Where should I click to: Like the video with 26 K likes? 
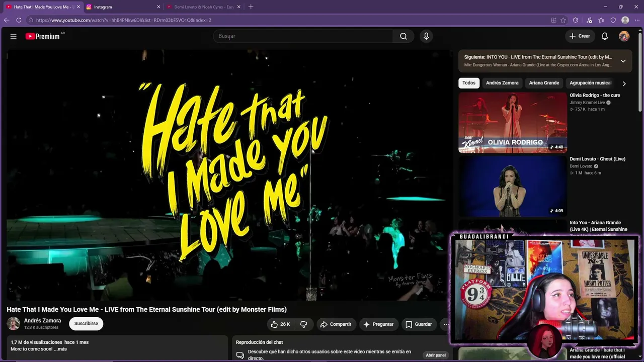pyautogui.click(x=280, y=324)
